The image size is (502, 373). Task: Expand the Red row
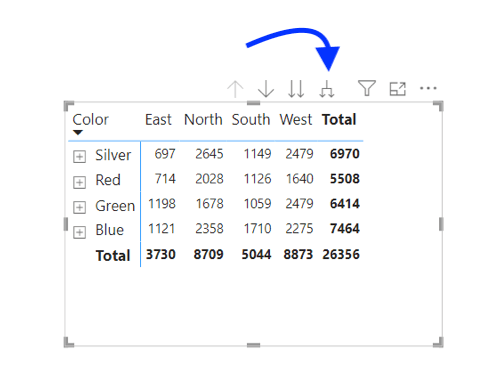point(79,182)
